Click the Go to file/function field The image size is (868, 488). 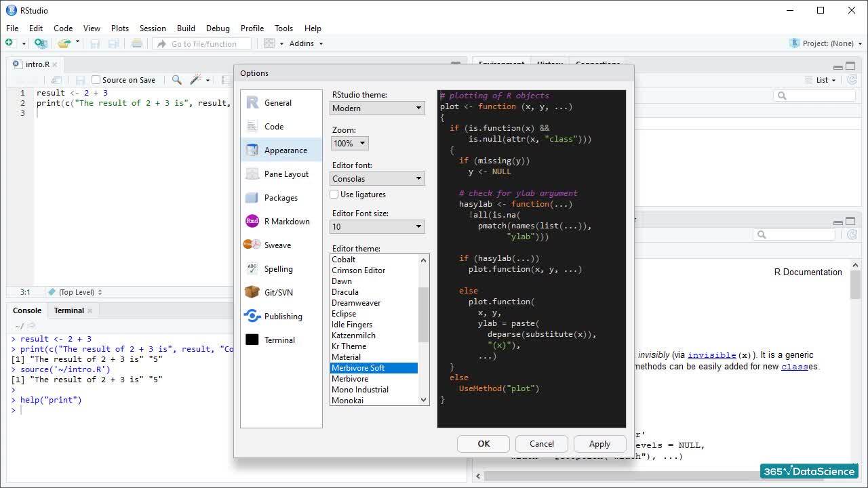click(202, 43)
